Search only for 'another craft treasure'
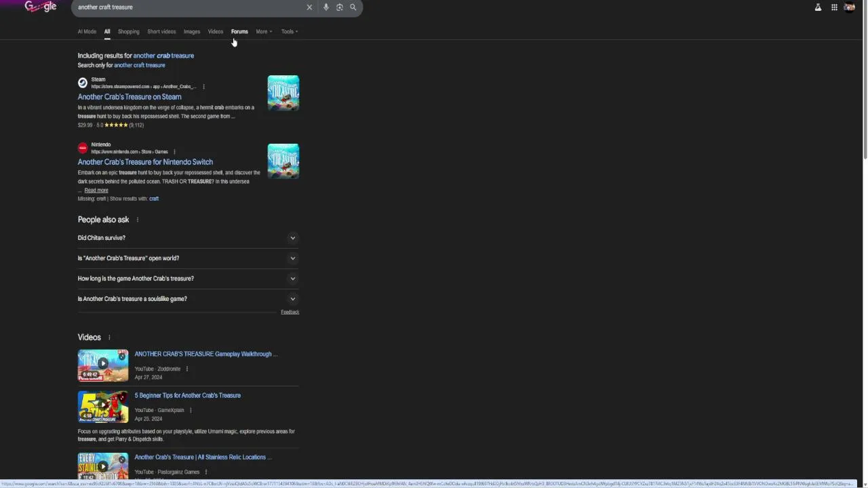 click(x=140, y=65)
